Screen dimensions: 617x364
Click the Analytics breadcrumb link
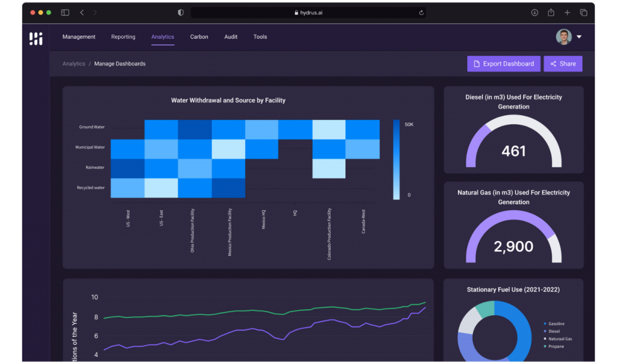coord(74,64)
